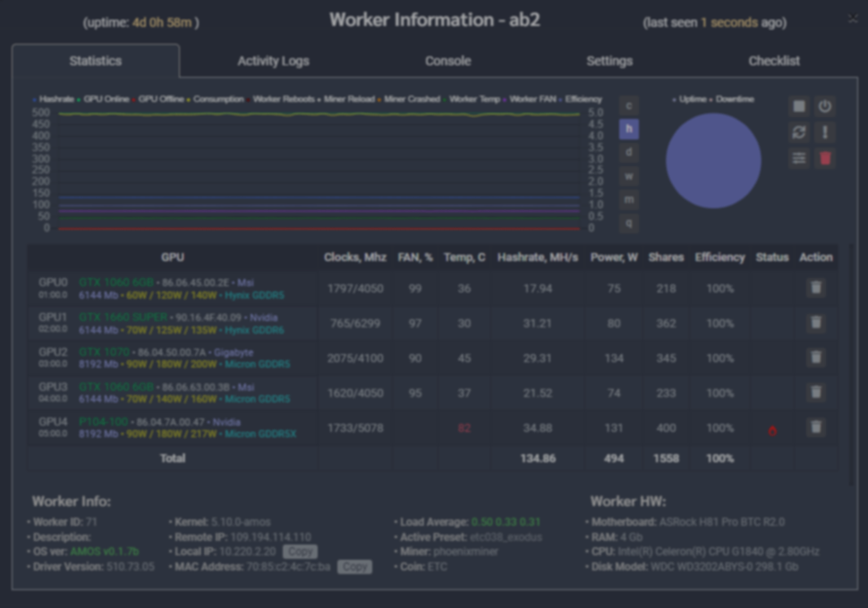The image size is (868, 608).
Task: Select the 'm' month chart range
Action: coord(629,199)
